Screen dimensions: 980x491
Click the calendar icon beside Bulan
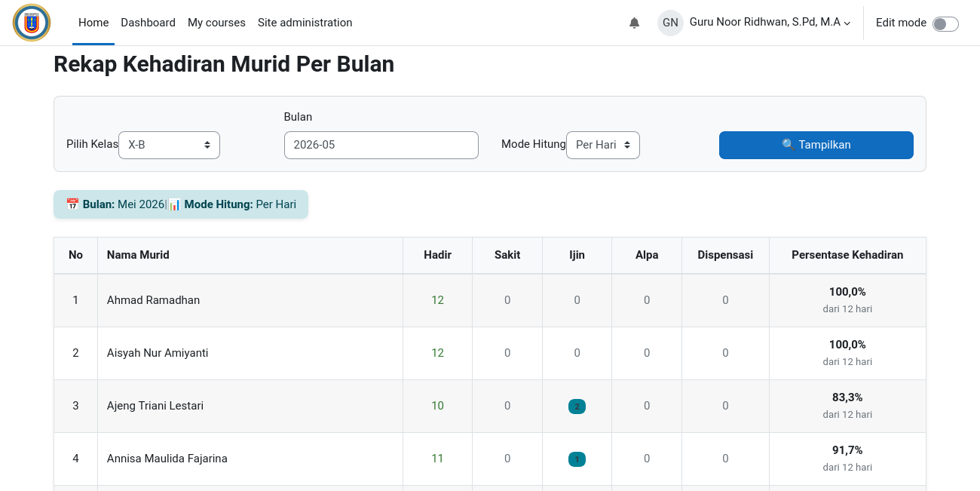72,204
